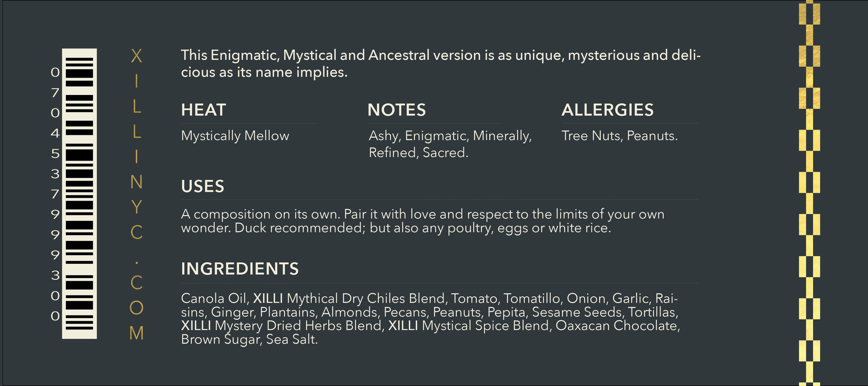Click the "Brown Sugar, Sea Salt." ingredient line

[249, 340]
